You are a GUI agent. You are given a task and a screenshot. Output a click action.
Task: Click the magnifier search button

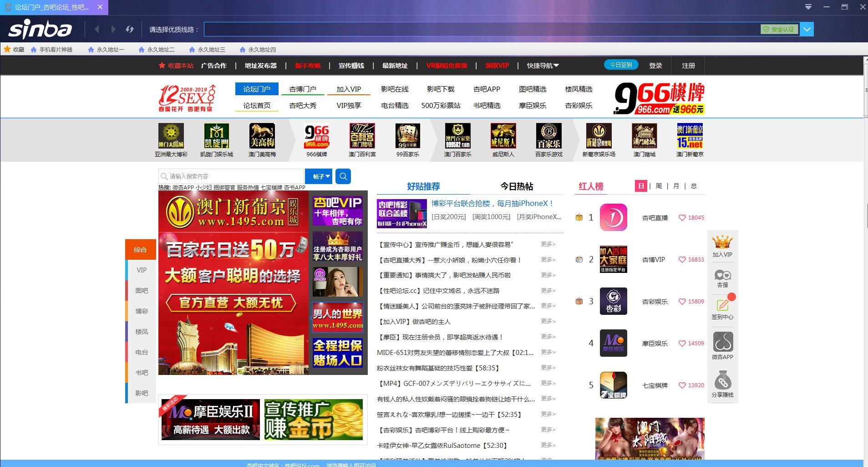(x=343, y=176)
